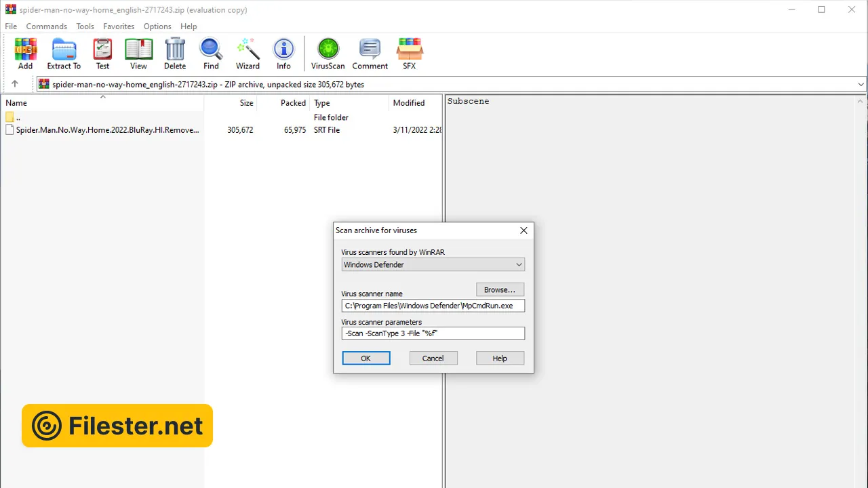Select the Spider.Man.No.Way.Home SRT file

point(107,130)
